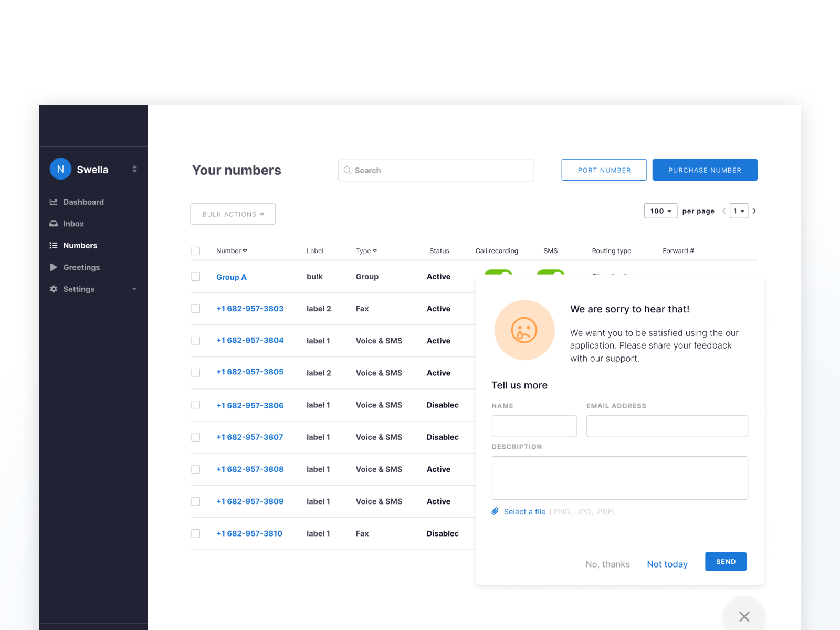Switch to the Greetings section

[81, 267]
